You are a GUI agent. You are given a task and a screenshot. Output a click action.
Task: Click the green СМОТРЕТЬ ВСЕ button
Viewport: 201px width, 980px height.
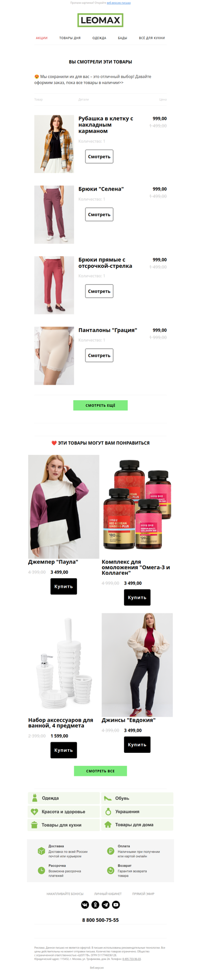[100, 771]
